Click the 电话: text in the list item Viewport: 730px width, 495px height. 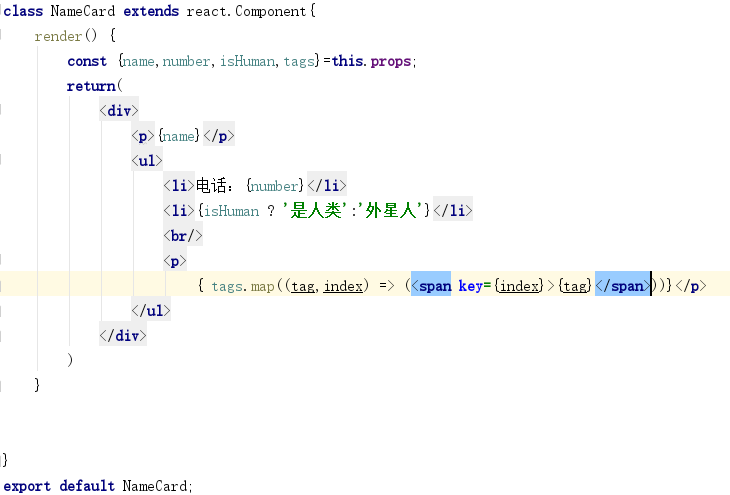pyautogui.click(x=214, y=186)
